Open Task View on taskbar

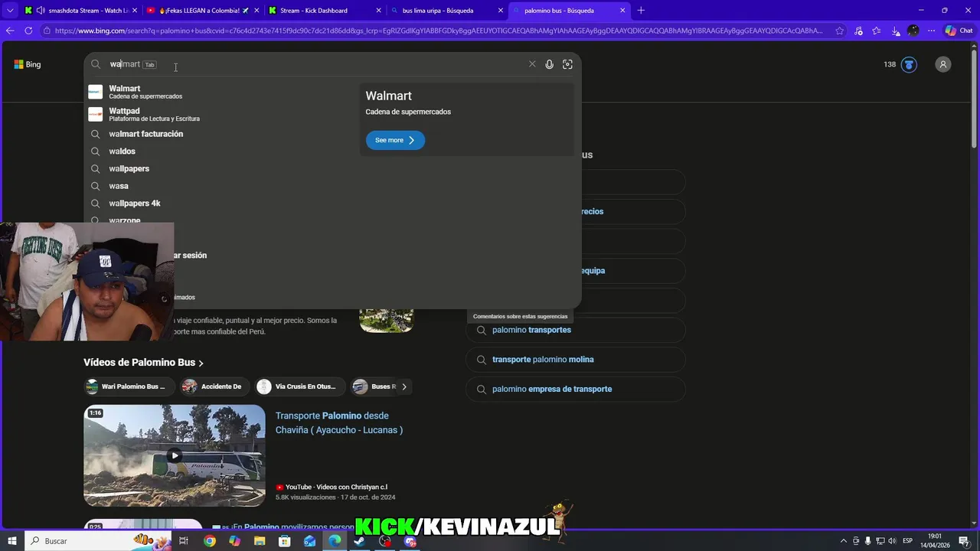(x=184, y=541)
